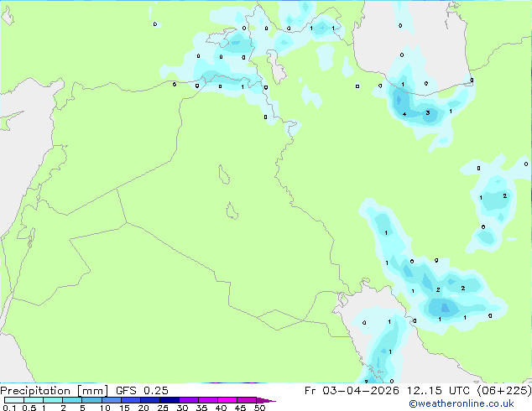Click the '10' legend scale label

tap(105, 408)
